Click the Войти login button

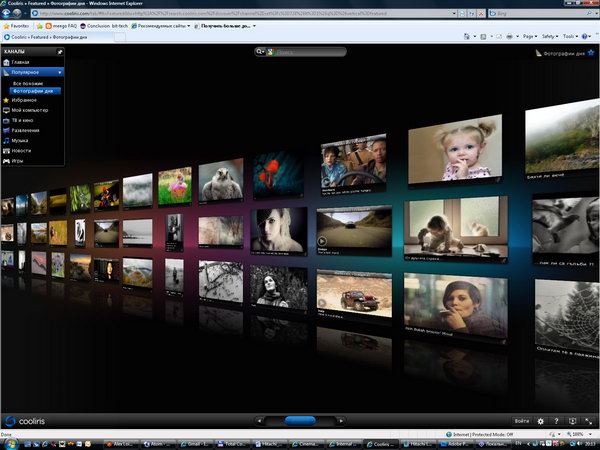(x=521, y=421)
